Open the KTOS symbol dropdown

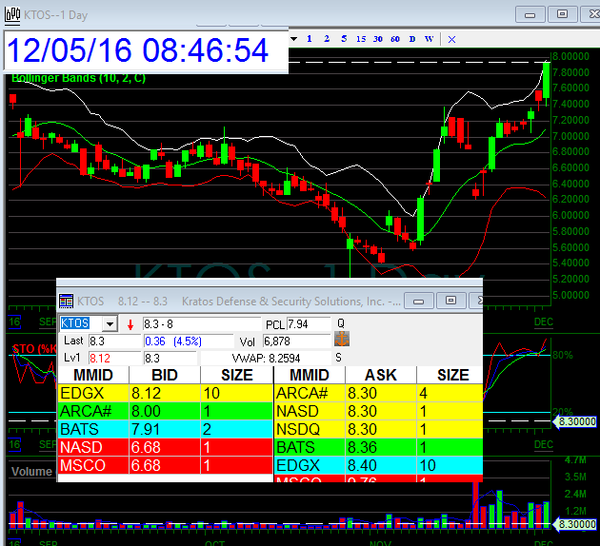pos(110,324)
